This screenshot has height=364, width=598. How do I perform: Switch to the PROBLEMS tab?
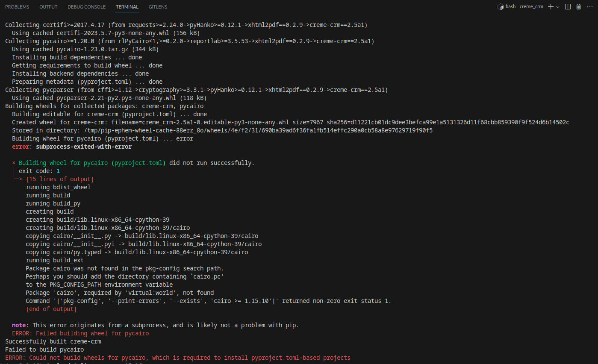(x=17, y=7)
